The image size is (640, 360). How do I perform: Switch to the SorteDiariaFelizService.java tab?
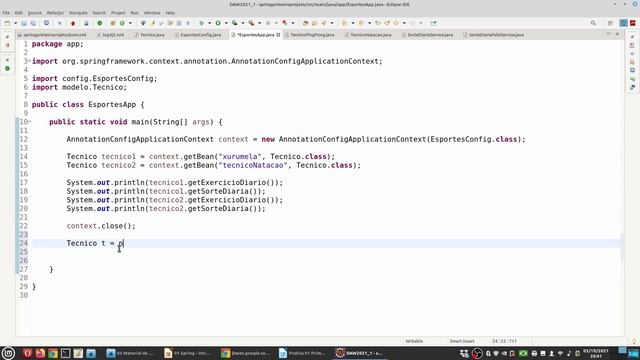point(493,35)
